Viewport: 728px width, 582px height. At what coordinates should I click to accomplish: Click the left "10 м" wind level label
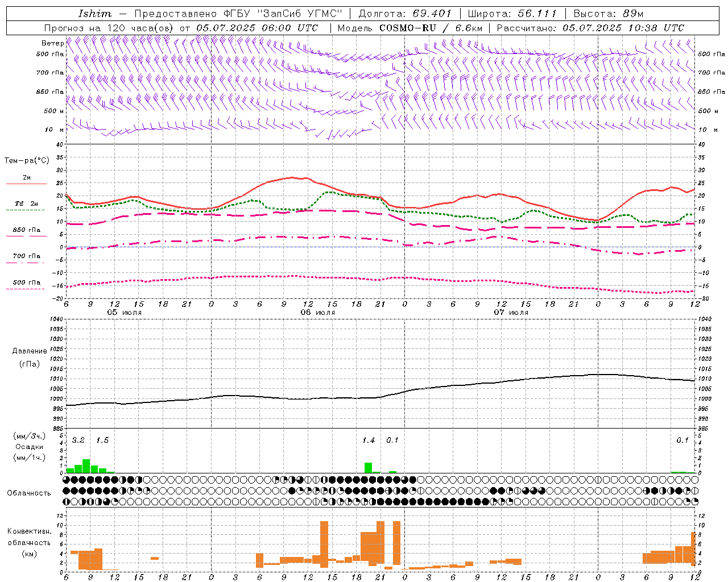click(55, 130)
